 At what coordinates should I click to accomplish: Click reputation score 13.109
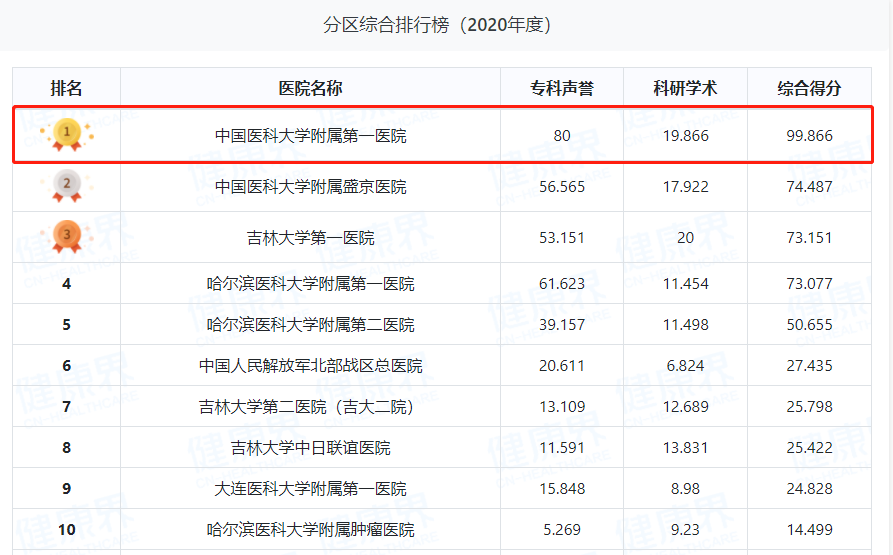point(562,406)
